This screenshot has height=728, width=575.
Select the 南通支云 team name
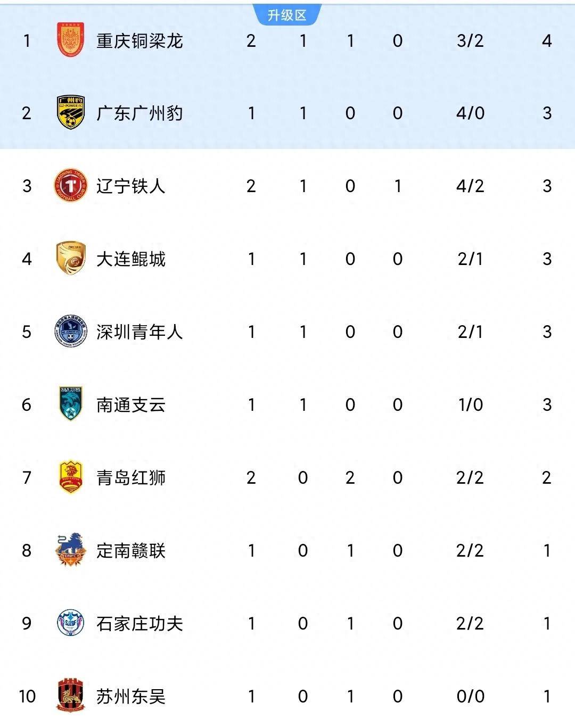131,405
